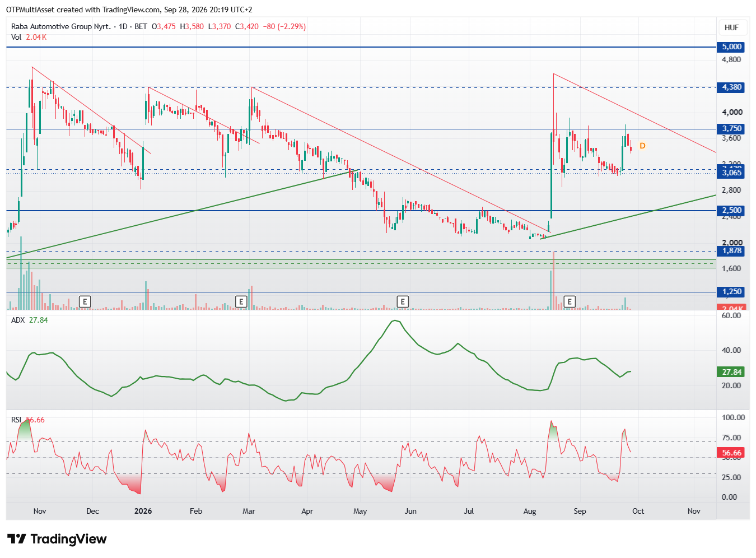Select the 1,250 price level label
The image size is (756, 558).
pyautogui.click(x=731, y=292)
